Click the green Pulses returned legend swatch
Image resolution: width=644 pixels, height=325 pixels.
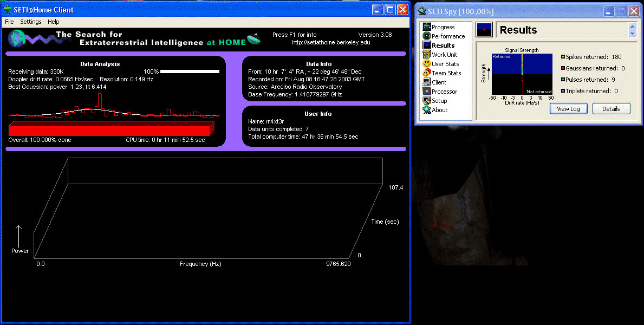(563, 80)
